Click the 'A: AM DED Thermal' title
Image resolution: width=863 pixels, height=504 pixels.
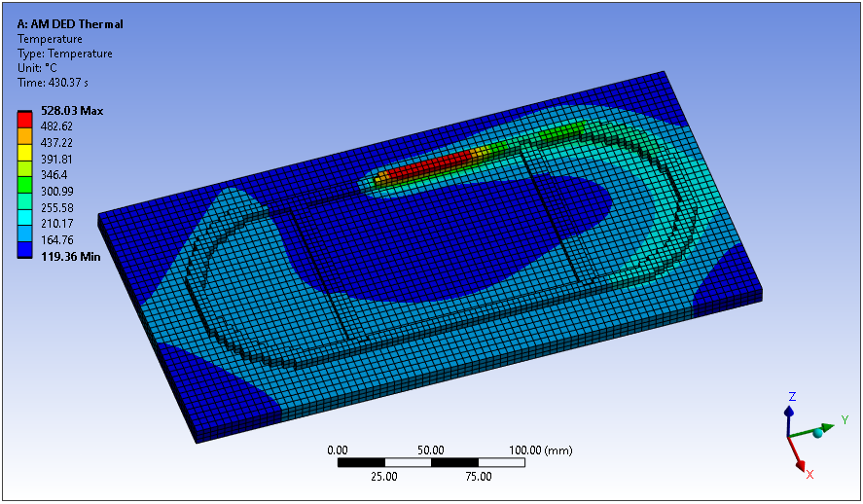[x=71, y=23]
